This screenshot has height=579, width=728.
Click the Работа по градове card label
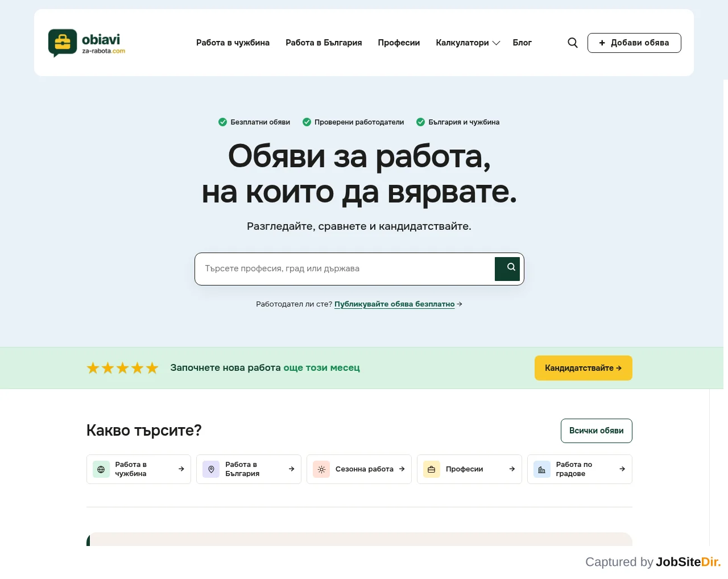[574, 469]
